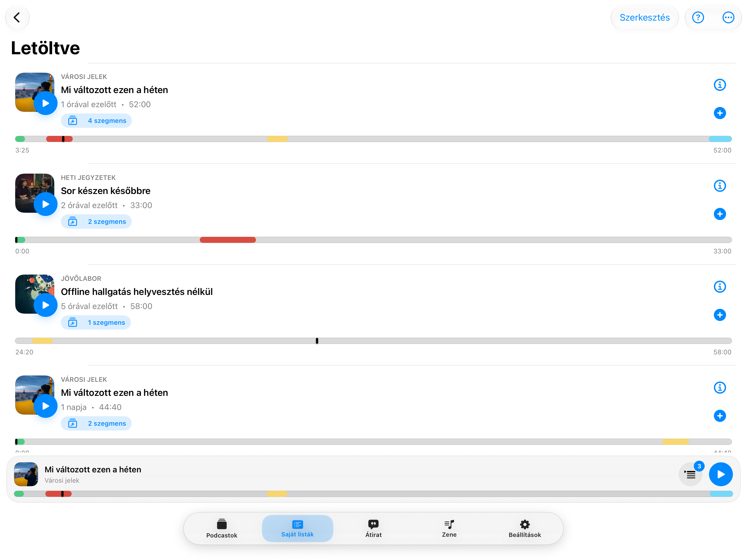The width and height of the screenshot is (747, 560).
Task: Open the Beállítások settings tab
Action: tap(525, 529)
